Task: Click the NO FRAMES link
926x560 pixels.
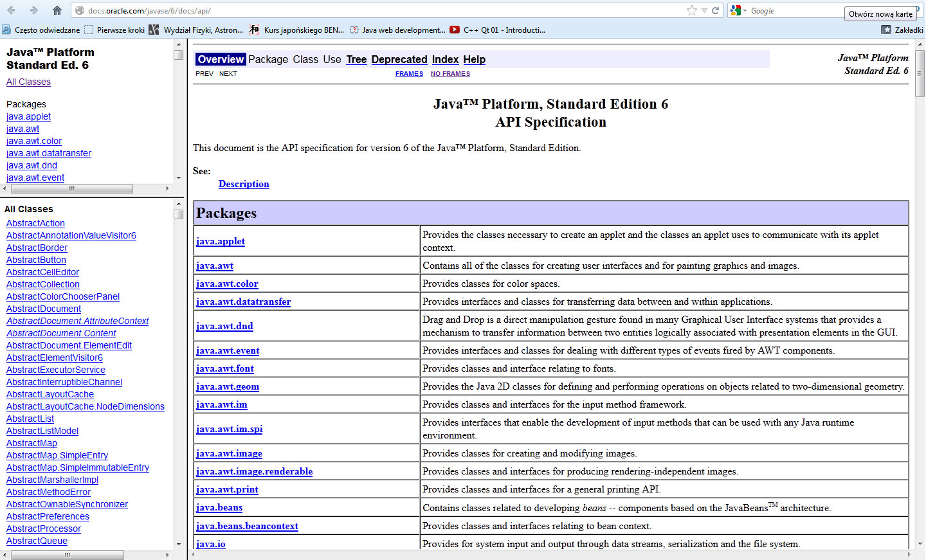Action: 450,74
